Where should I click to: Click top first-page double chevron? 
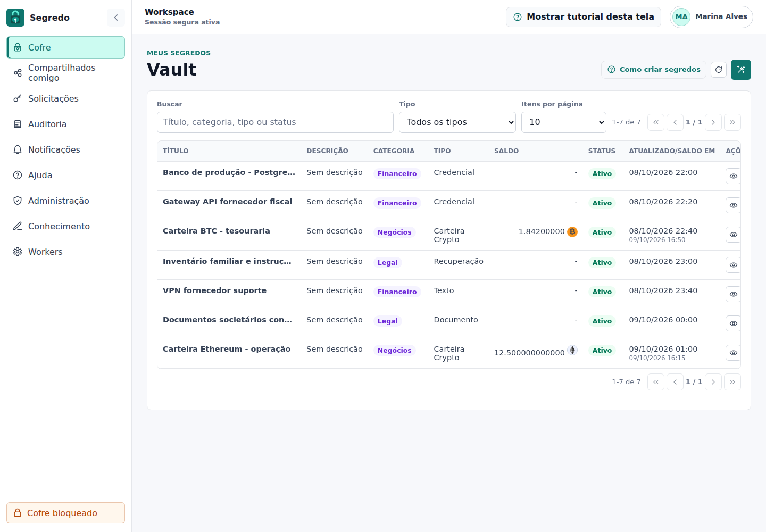coord(656,122)
